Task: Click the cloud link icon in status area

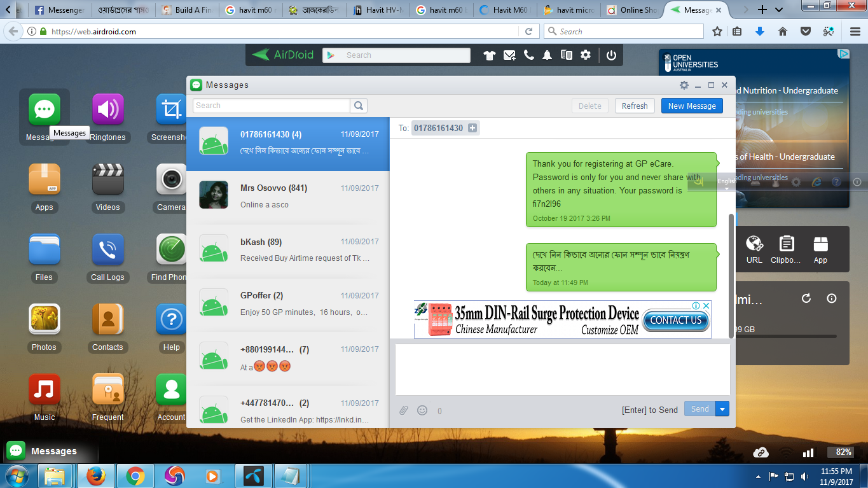Action: (761, 452)
